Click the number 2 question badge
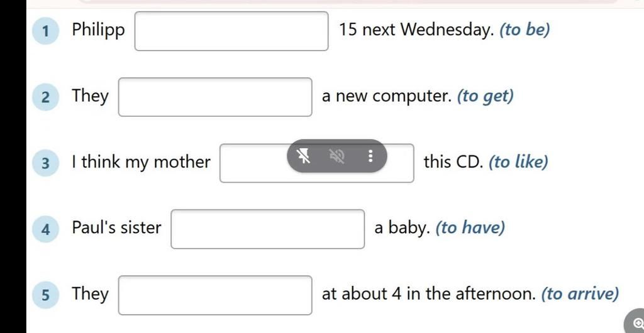Viewport: 644px width, 333px height. (x=45, y=97)
